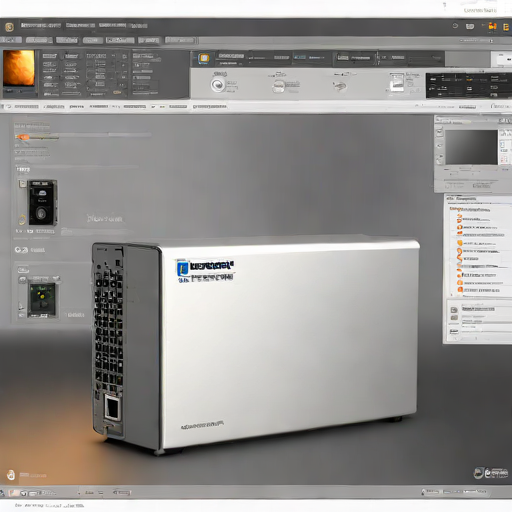Image resolution: width=512 pixels, height=512 pixels.
Task: Click the blue logo label on the enclosure
Action: click(206, 272)
